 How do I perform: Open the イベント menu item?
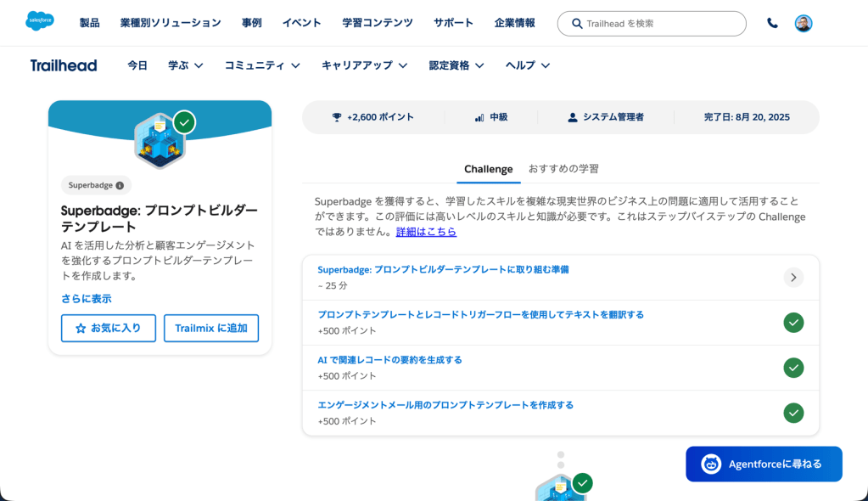[x=302, y=23]
